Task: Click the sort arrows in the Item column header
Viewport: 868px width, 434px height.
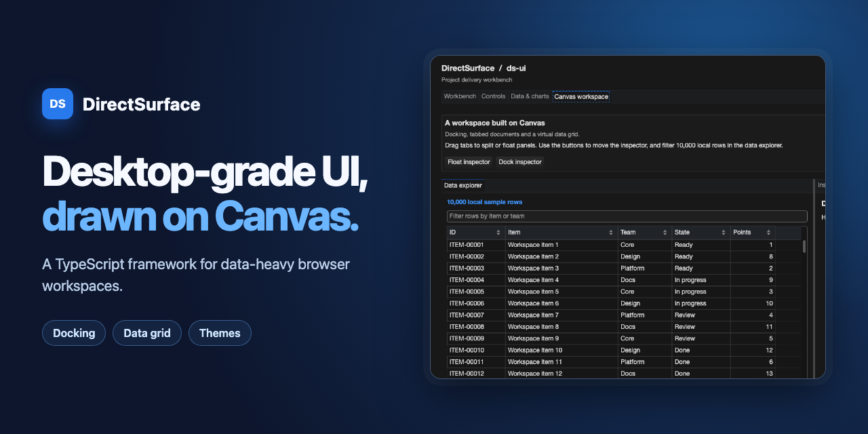Action: tap(611, 233)
